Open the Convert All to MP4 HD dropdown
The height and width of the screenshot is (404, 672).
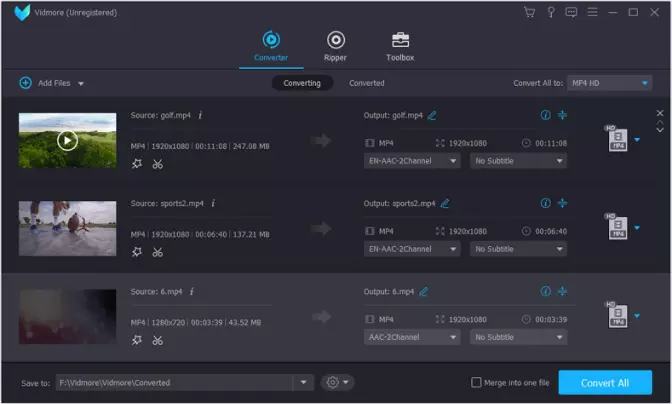(x=609, y=83)
